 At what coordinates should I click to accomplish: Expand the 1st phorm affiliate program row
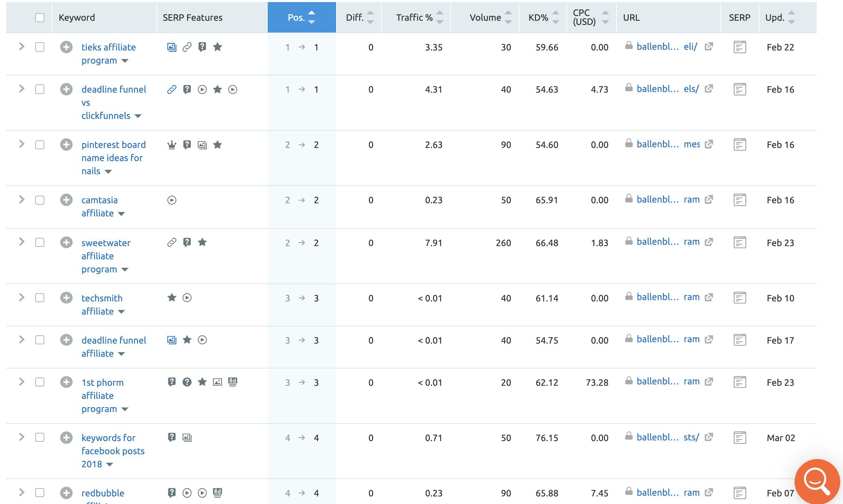[x=21, y=382]
